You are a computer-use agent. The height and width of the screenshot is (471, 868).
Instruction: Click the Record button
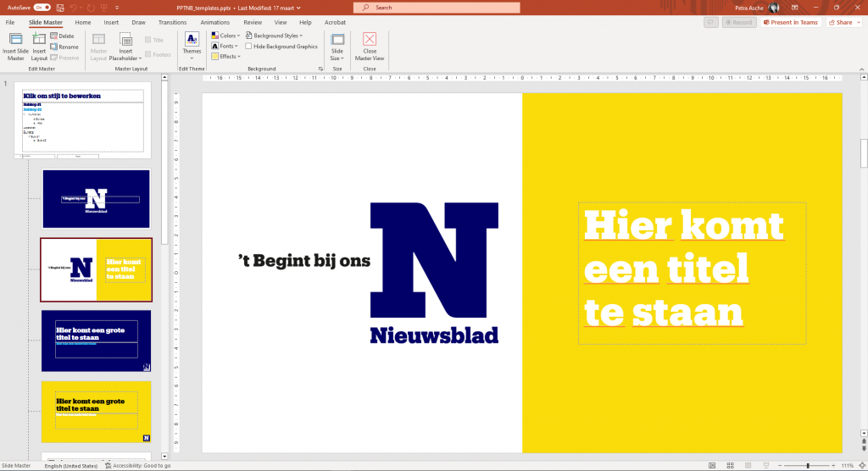click(739, 22)
